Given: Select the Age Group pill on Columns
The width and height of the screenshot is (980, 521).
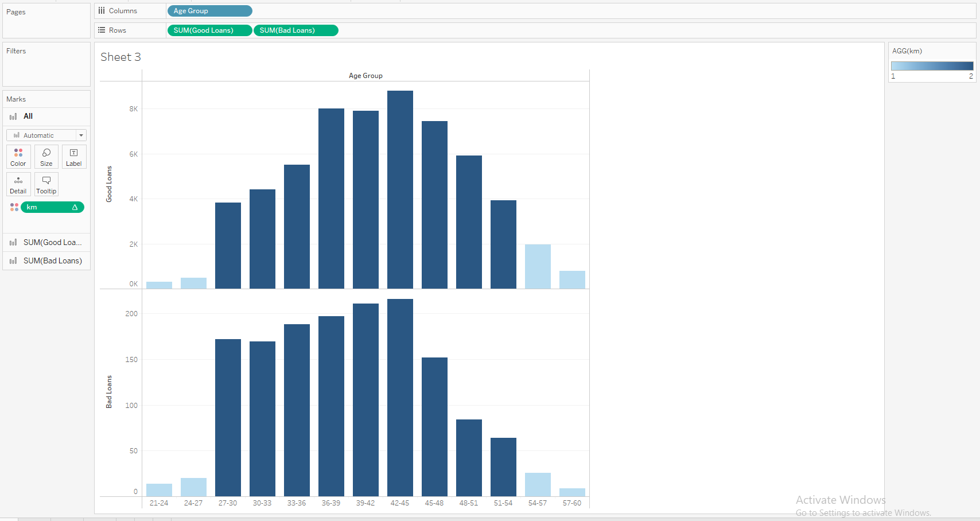Looking at the screenshot, I should coord(210,11).
